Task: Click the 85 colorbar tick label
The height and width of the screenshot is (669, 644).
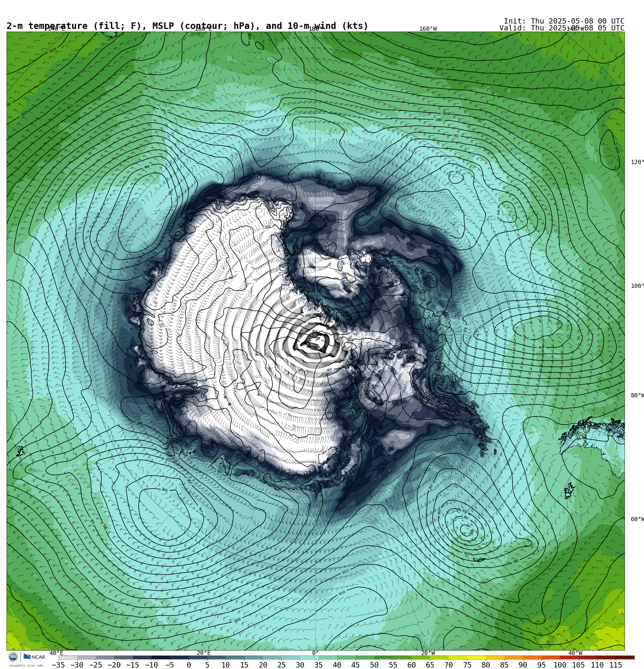Action: point(504,665)
